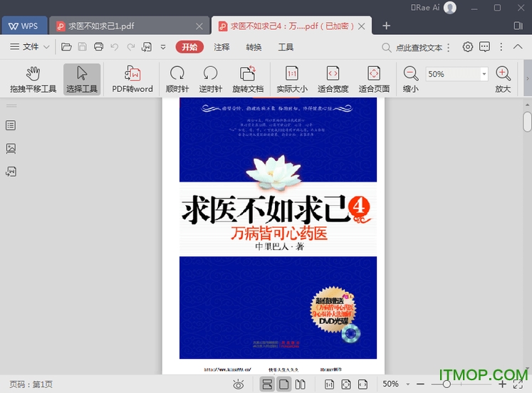
Task: Open search options dots beside search box
Action: (x=449, y=48)
